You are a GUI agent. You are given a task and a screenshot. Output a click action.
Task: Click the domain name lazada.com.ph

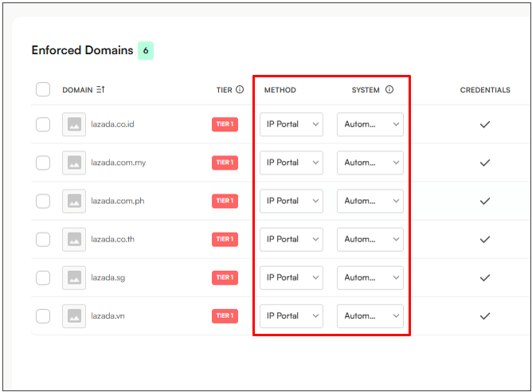(x=117, y=201)
